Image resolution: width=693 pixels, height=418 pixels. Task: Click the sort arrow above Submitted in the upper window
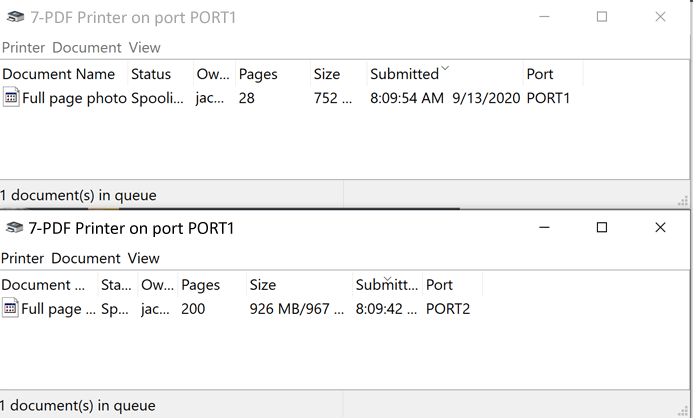click(445, 68)
